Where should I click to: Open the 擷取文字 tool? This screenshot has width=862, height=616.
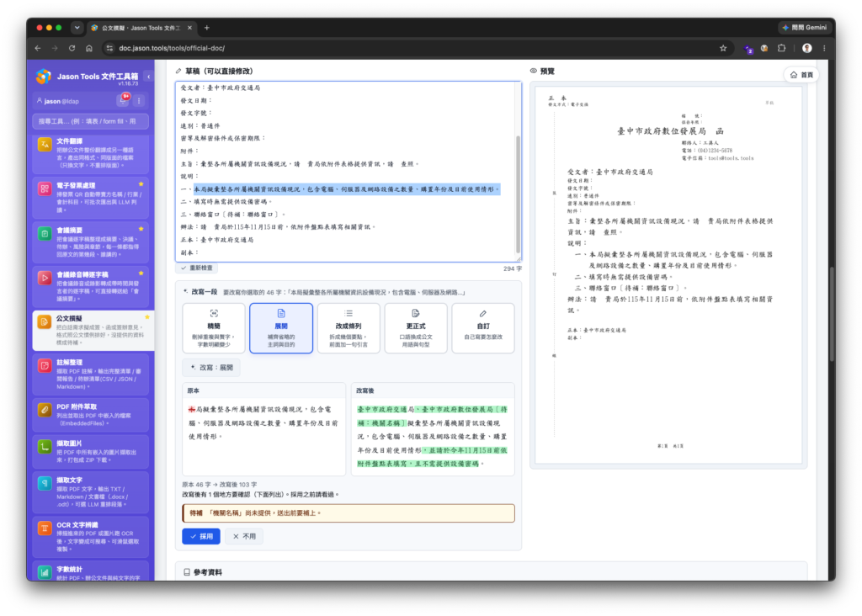click(x=91, y=491)
